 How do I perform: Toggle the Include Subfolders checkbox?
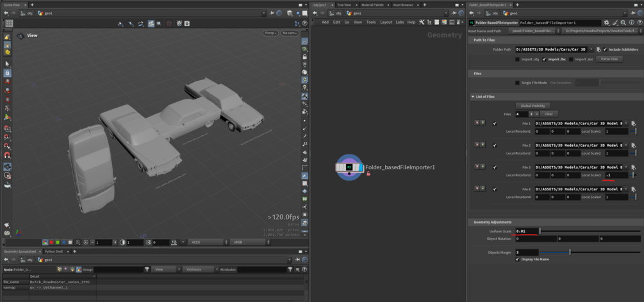click(606, 49)
